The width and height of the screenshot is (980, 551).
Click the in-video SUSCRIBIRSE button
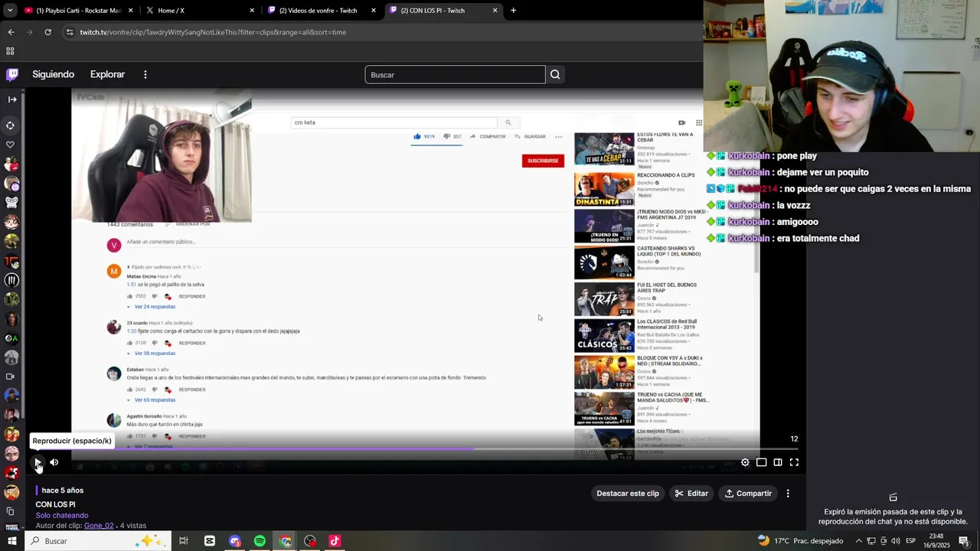543,161
